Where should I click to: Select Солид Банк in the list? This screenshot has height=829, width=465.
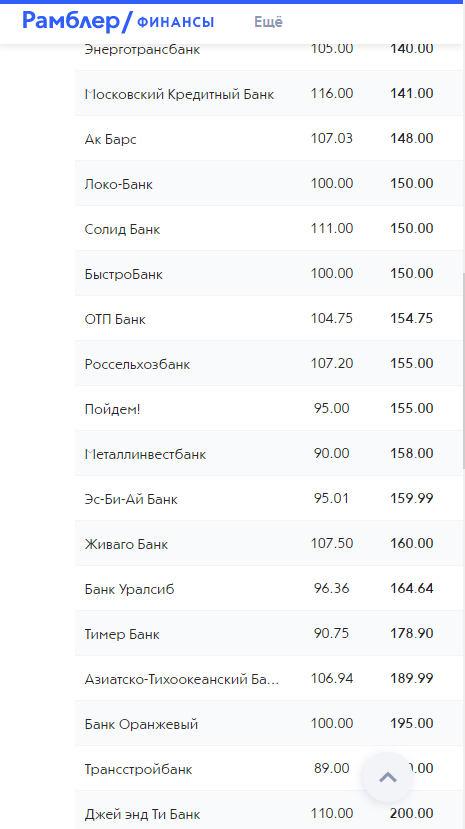270,228
